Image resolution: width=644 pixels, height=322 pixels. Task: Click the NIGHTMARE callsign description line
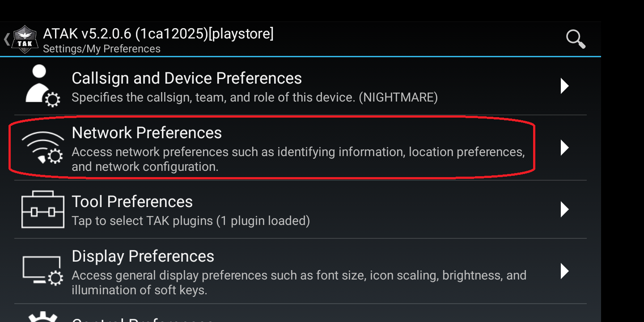[x=254, y=97]
